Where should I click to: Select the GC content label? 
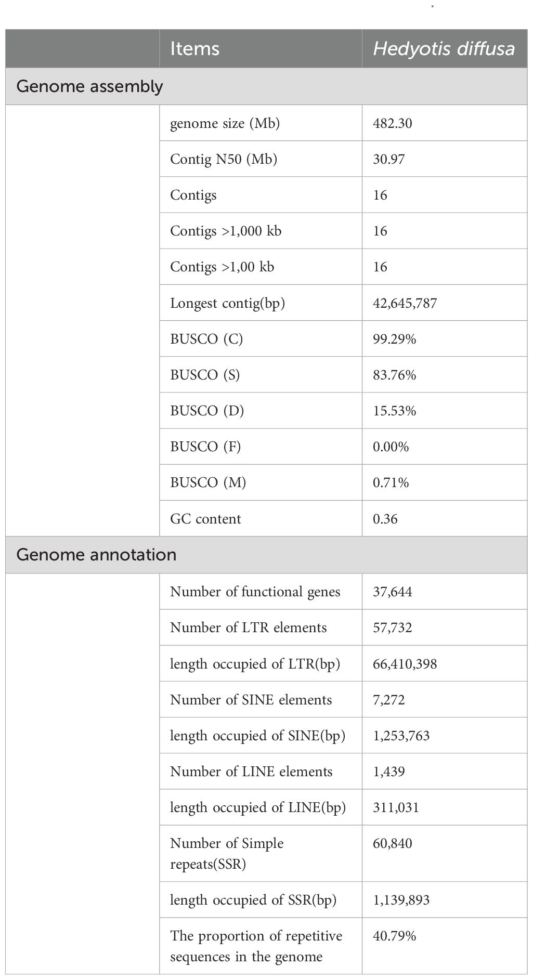point(205,519)
